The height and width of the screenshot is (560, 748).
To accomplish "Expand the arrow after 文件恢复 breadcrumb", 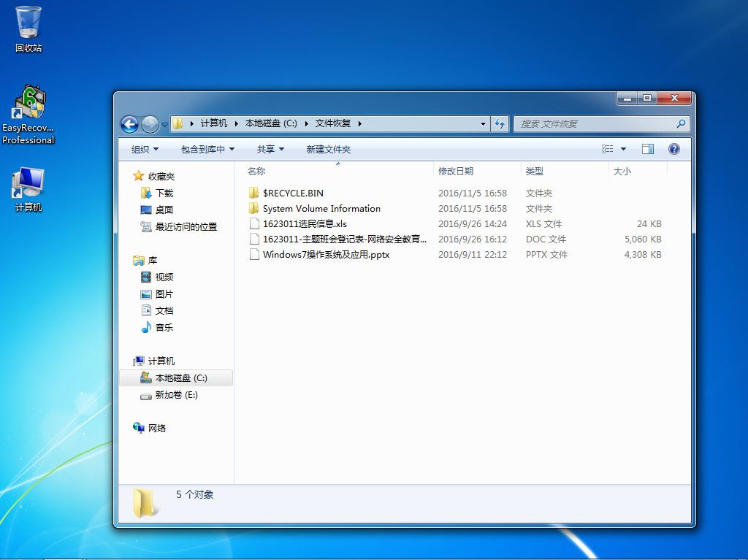I will point(359,124).
